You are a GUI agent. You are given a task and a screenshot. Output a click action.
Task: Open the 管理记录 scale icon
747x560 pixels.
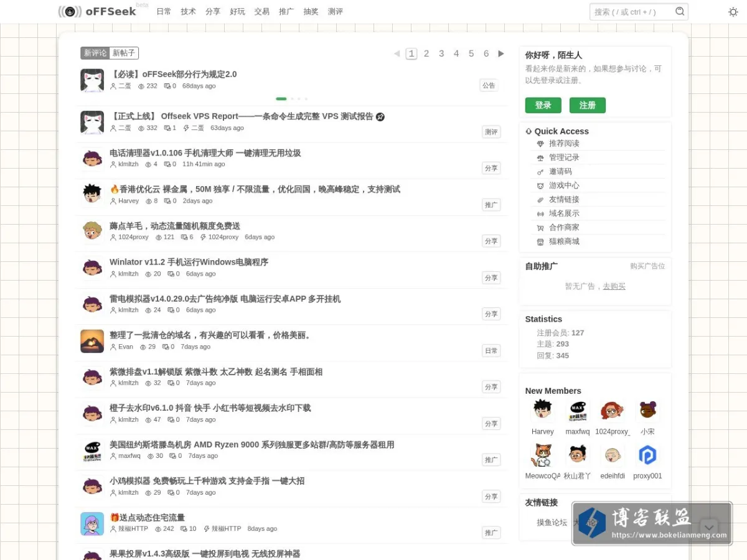[540, 158]
